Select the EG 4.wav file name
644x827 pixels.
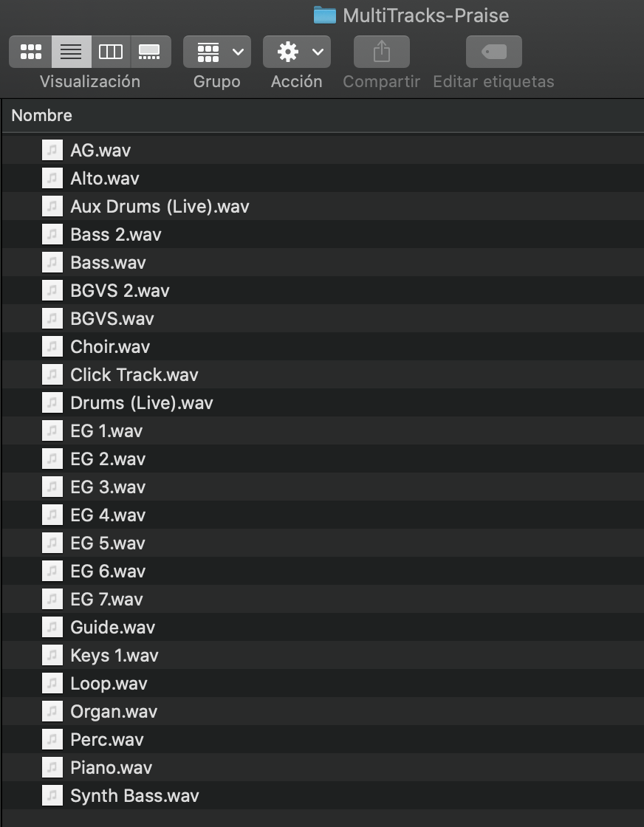tap(108, 515)
